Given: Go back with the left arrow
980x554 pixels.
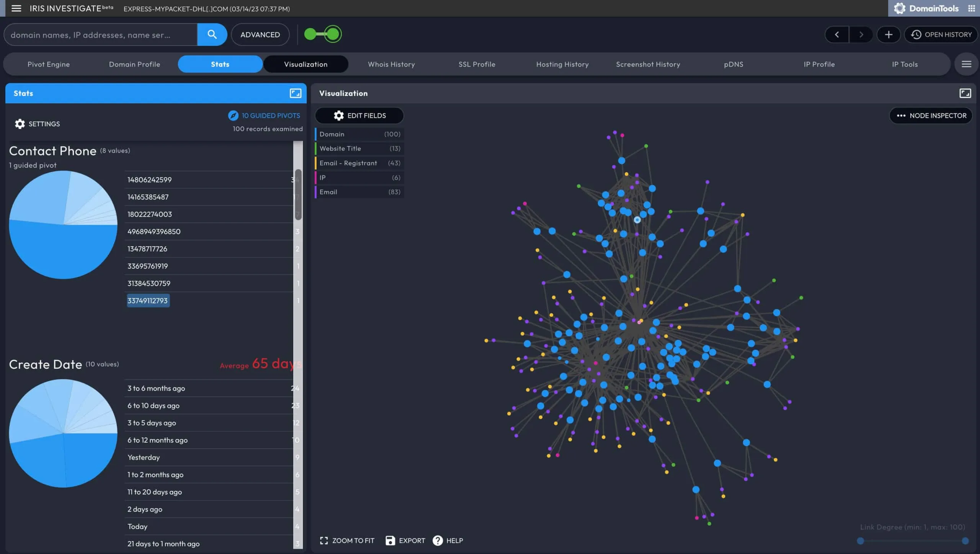Looking at the screenshot, I should 837,35.
